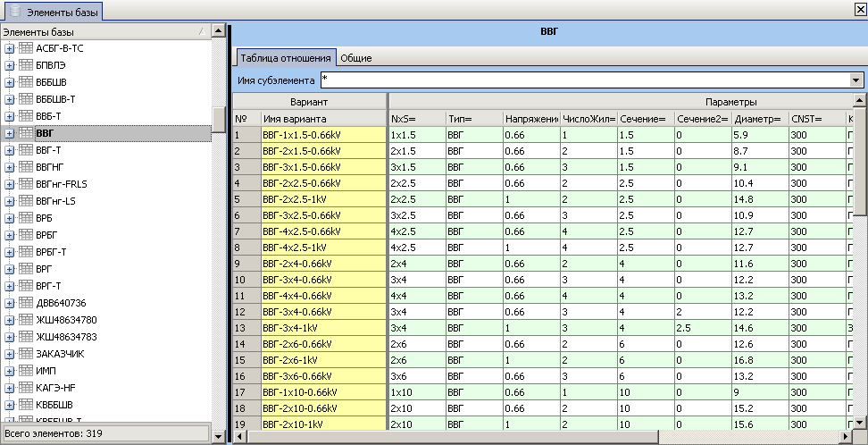
Task: Open the Имя субэлемента dropdown list
Action: click(856, 80)
